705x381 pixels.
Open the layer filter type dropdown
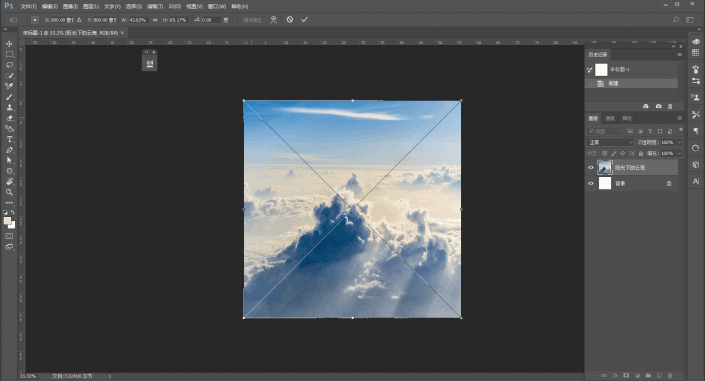coord(604,131)
